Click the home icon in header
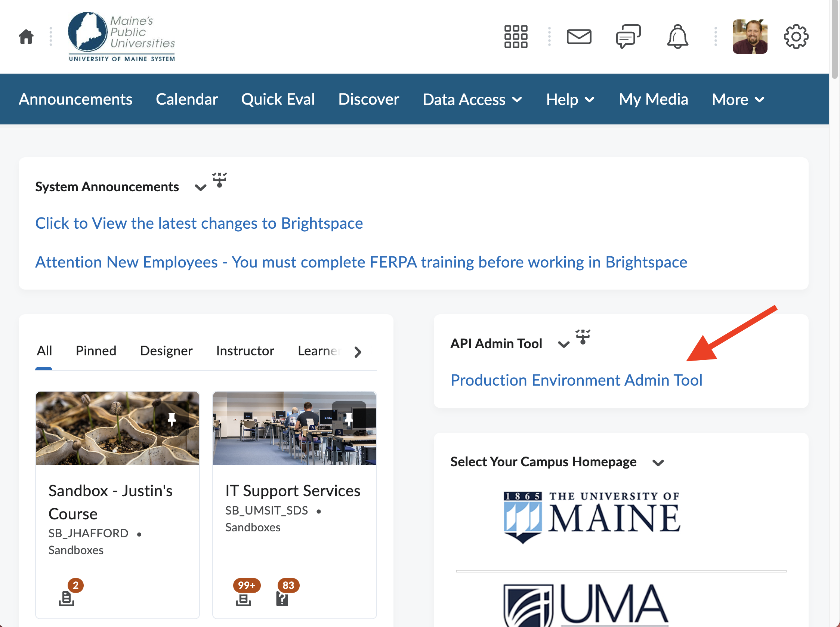The height and width of the screenshot is (627, 840). pos(26,37)
